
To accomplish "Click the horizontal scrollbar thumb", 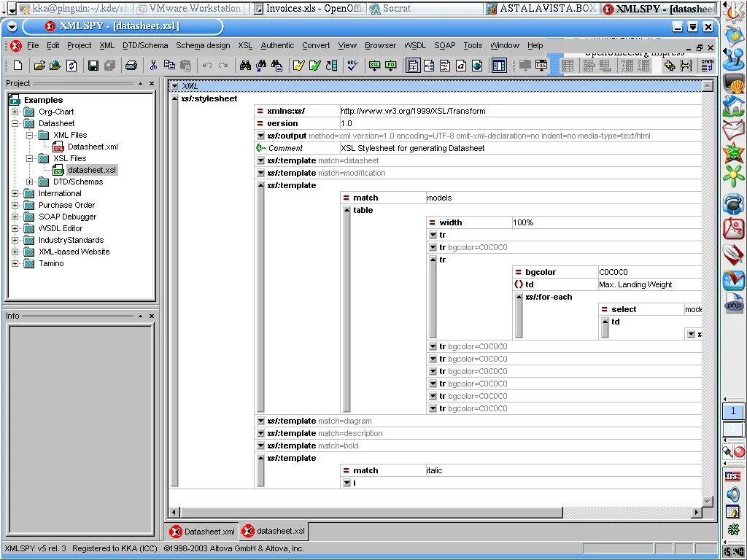I will (x=371, y=513).
